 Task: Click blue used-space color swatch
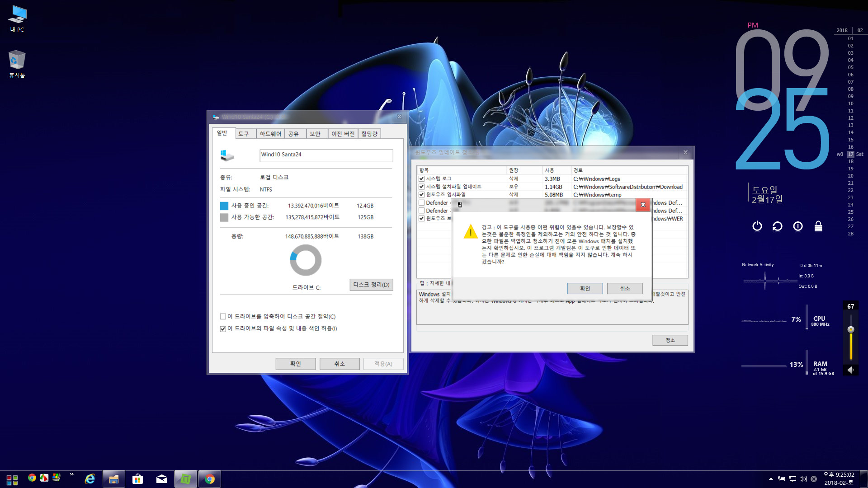pyautogui.click(x=224, y=206)
